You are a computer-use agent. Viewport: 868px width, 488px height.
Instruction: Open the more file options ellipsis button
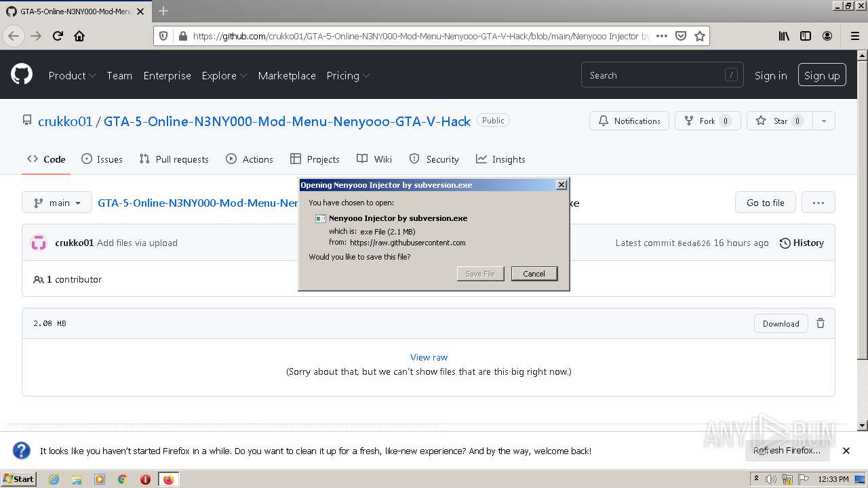point(818,203)
